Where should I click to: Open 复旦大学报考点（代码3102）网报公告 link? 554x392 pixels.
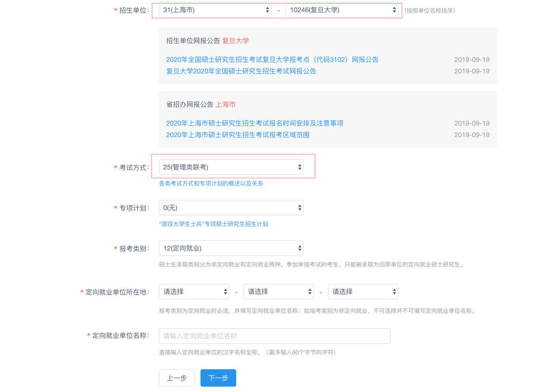[272, 60]
